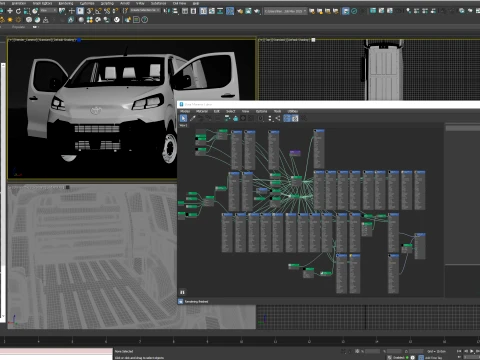
Task: Click the Render Production teapot icon
Action: [257, 11]
